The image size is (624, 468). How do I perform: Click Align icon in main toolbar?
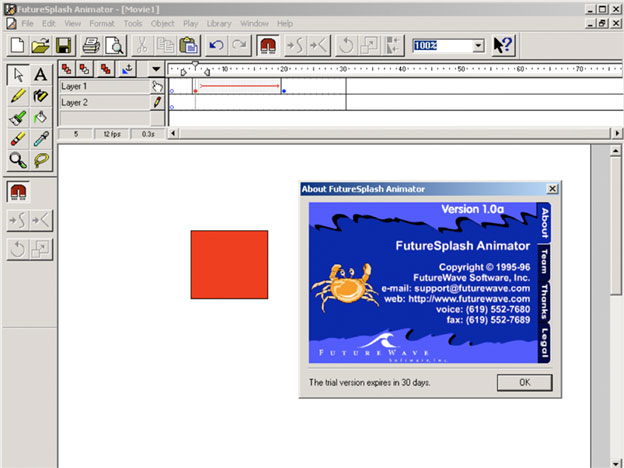tap(393, 45)
